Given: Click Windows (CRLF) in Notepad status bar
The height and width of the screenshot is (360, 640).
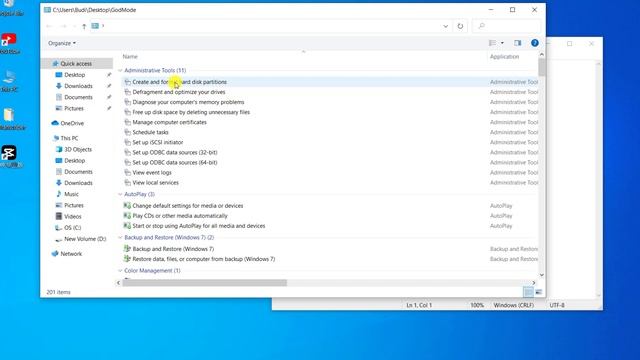Looking at the screenshot, I should coord(513,305).
